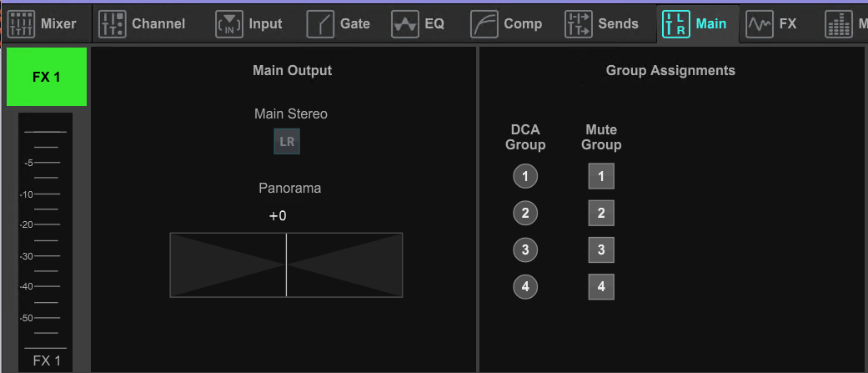This screenshot has height=373, width=868.
Task: Toggle Main Stereo LR assignment
Action: pyautogui.click(x=287, y=141)
